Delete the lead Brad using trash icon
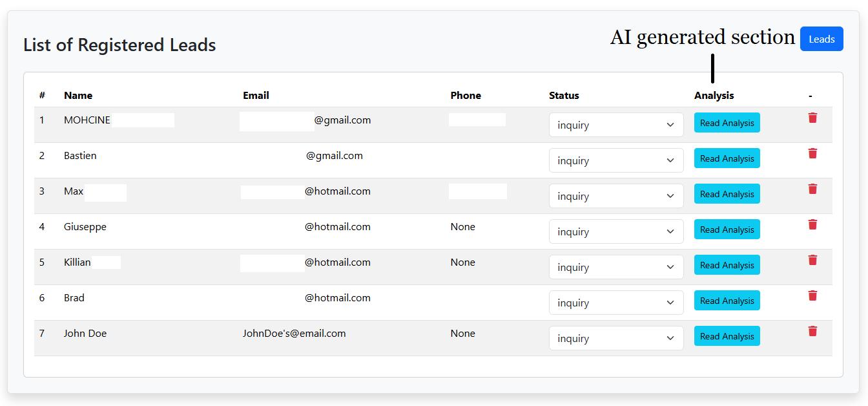Screen dimensions: 868x406 coord(812,295)
